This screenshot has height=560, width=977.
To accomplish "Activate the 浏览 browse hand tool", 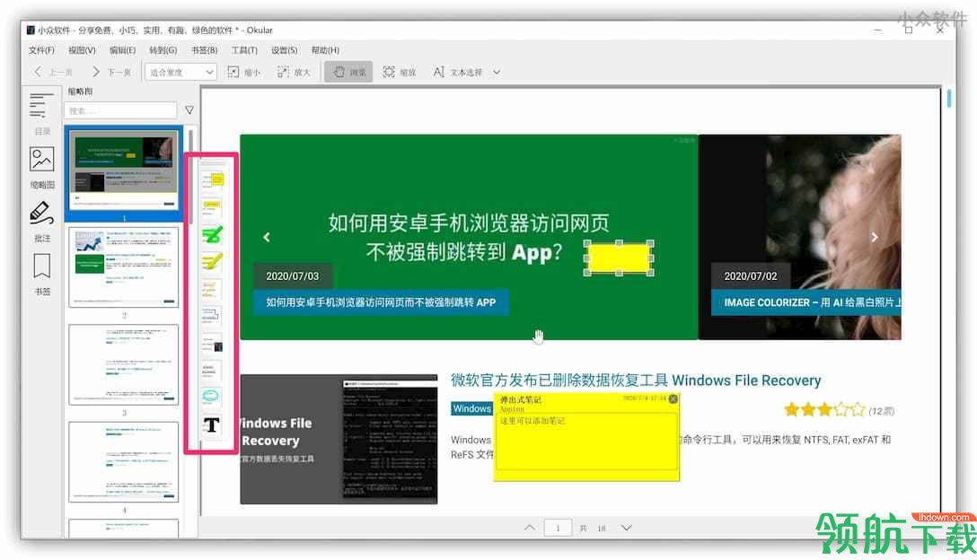I will click(x=348, y=73).
